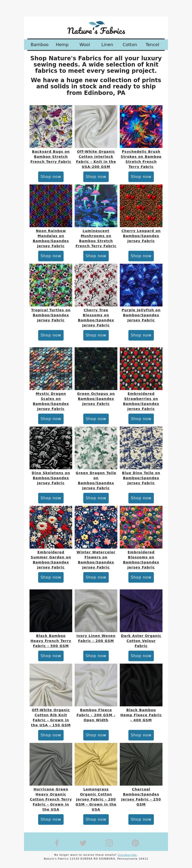Screen dimensions: 192x868
Task: Shop now for Ivory Linen Woven Fabric
Action: click(x=96, y=655)
